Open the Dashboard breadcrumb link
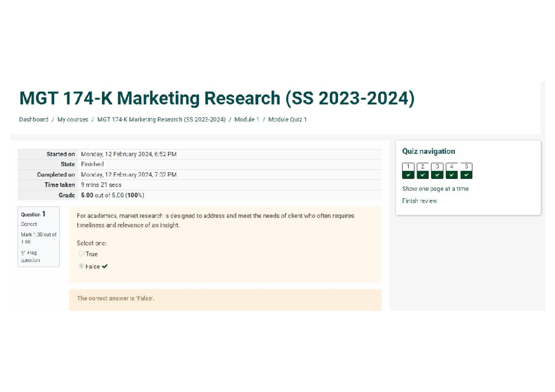This screenshot has height=392, width=555. (33, 119)
